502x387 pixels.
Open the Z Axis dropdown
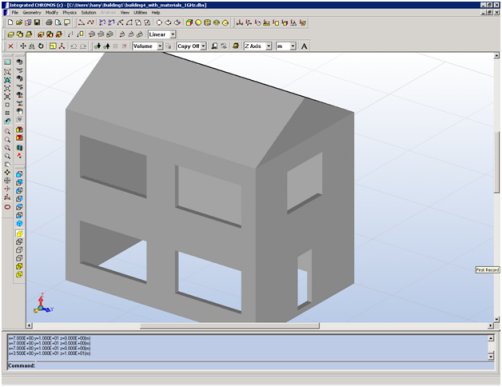pos(258,46)
